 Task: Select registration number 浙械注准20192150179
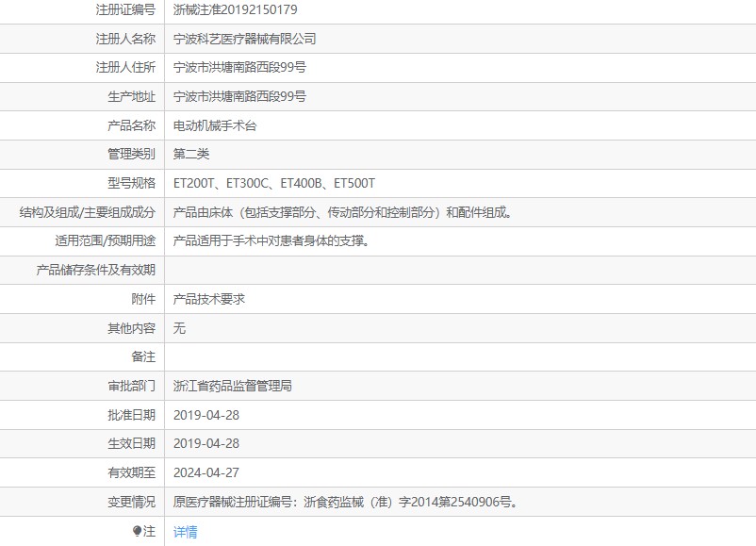pyautogui.click(x=236, y=9)
